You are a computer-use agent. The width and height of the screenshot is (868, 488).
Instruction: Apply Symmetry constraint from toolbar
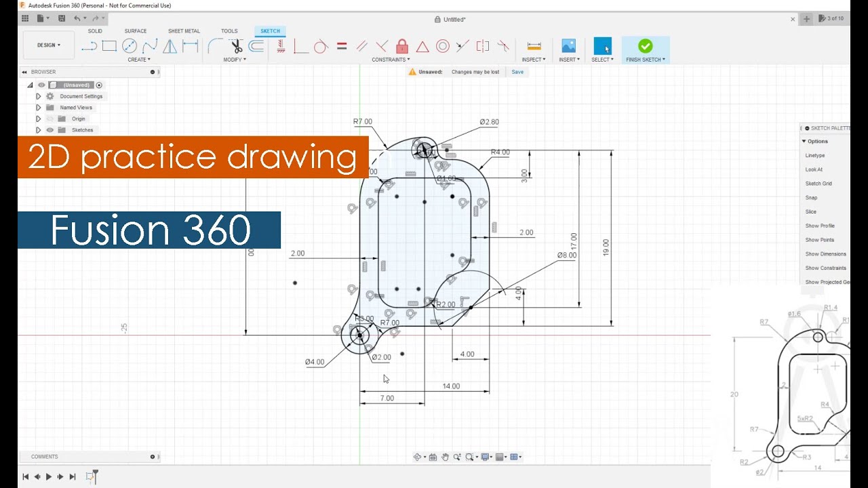[483, 46]
